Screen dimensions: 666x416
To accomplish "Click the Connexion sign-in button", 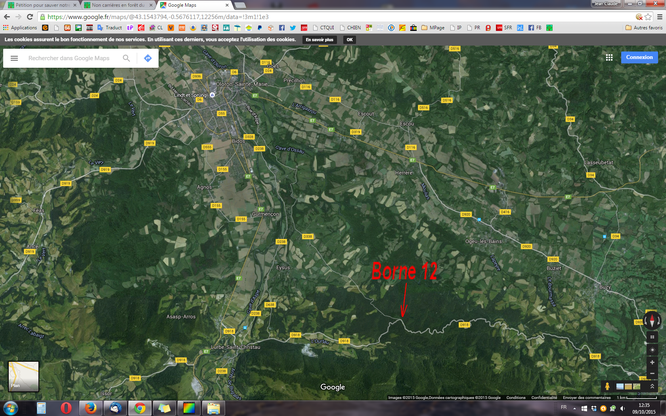I will (639, 57).
